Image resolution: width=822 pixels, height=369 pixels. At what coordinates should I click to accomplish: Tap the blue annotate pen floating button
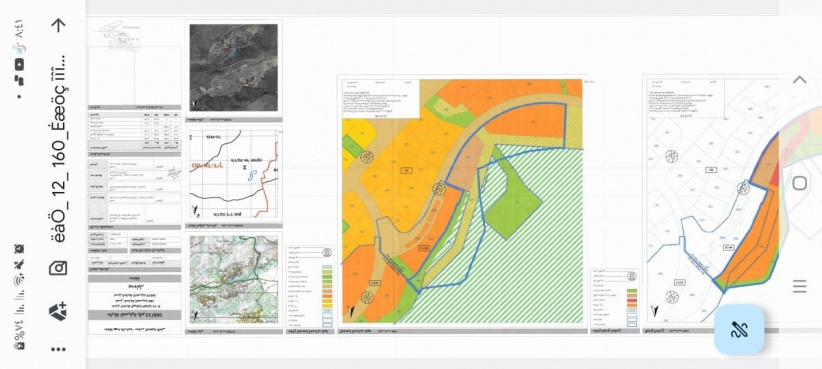click(739, 330)
